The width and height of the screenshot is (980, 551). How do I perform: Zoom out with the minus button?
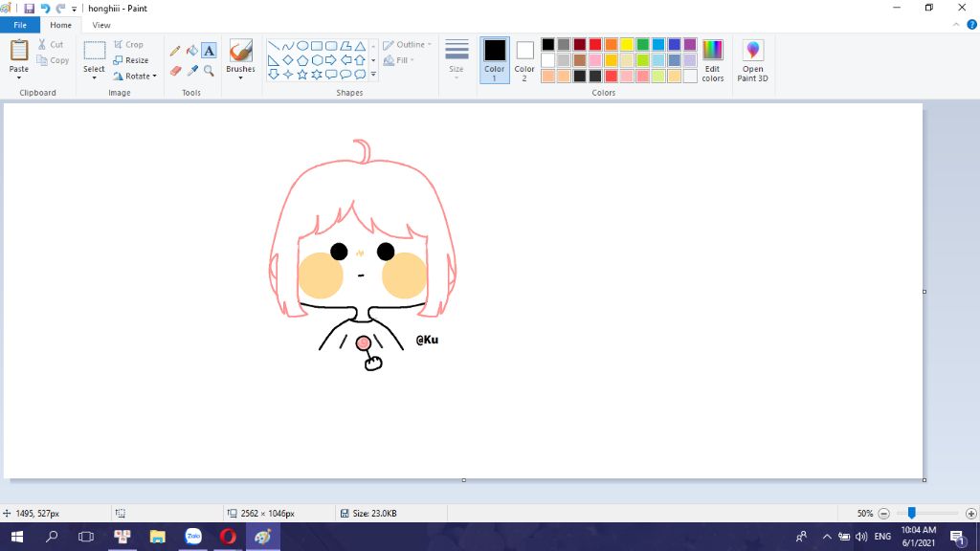[x=883, y=514]
